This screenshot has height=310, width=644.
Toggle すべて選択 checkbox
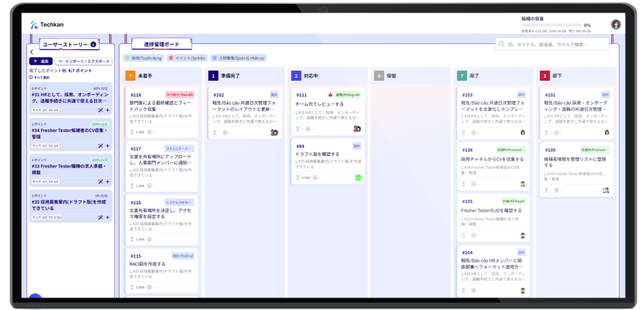(31, 77)
